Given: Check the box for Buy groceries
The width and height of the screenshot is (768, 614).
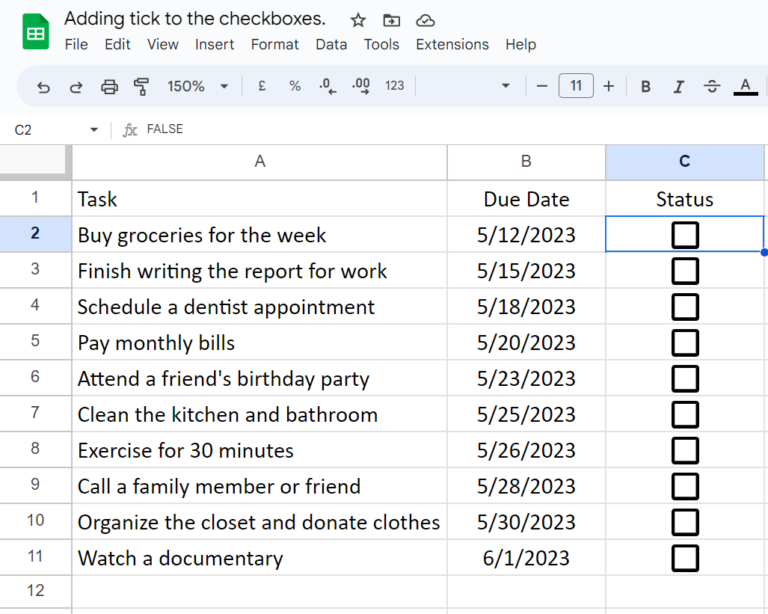Looking at the screenshot, I should click(685, 235).
